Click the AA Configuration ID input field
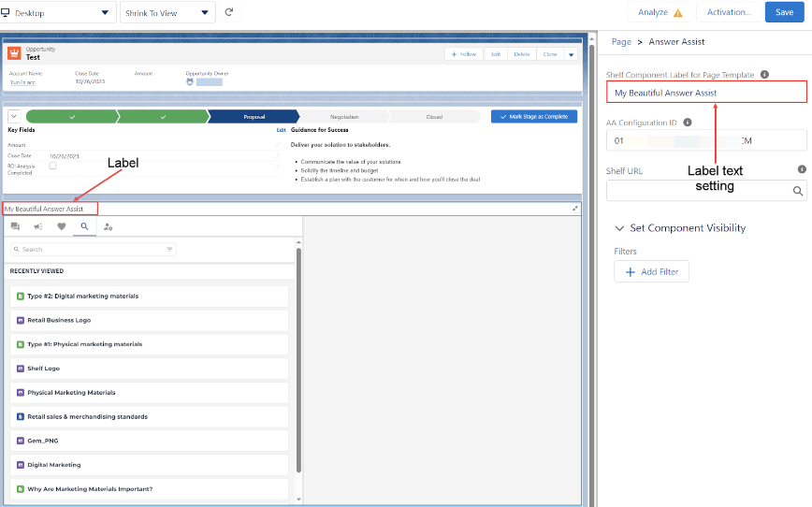 [706, 140]
